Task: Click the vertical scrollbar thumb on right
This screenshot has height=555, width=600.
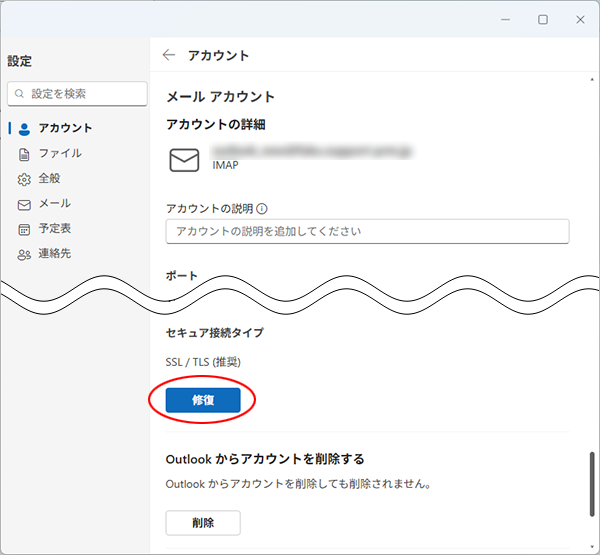Action: pyautogui.click(x=590, y=485)
